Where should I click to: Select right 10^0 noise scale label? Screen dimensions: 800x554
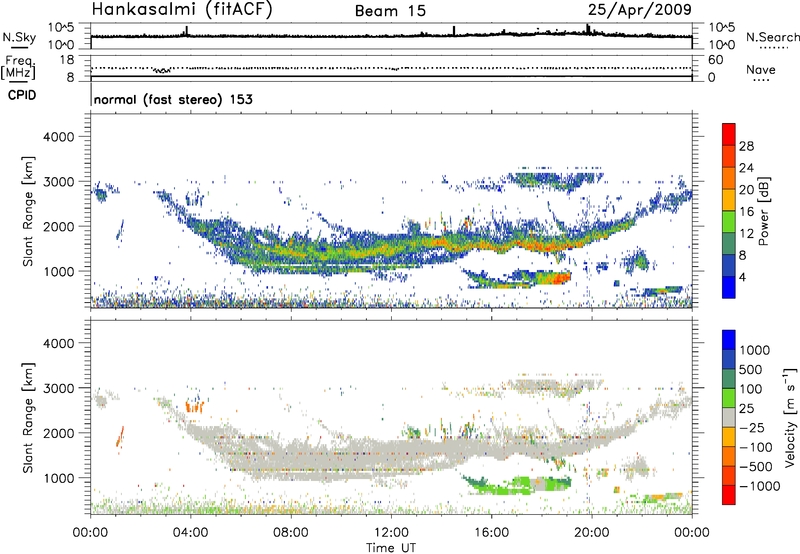tap(721, 45)
